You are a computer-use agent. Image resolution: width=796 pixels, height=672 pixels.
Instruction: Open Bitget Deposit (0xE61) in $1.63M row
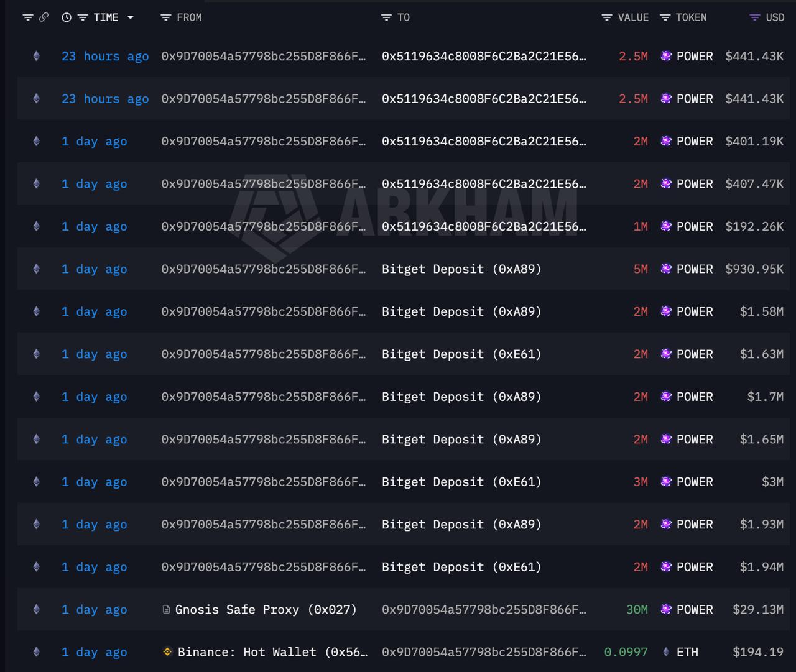pyautogui.click(x=461, y=354)
